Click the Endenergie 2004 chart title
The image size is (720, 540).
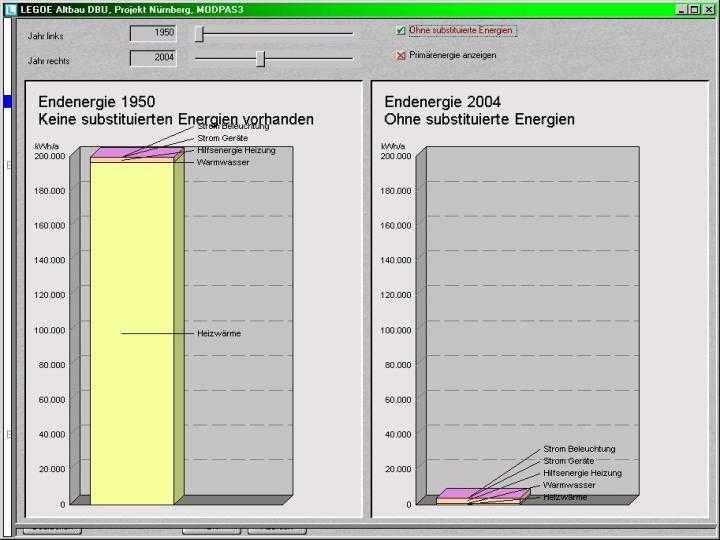coord(443,101)
